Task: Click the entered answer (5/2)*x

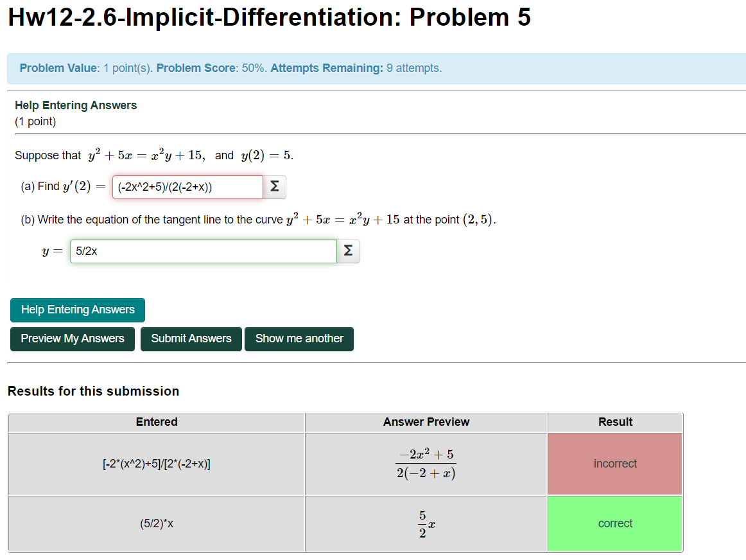Action: [156, 523]
